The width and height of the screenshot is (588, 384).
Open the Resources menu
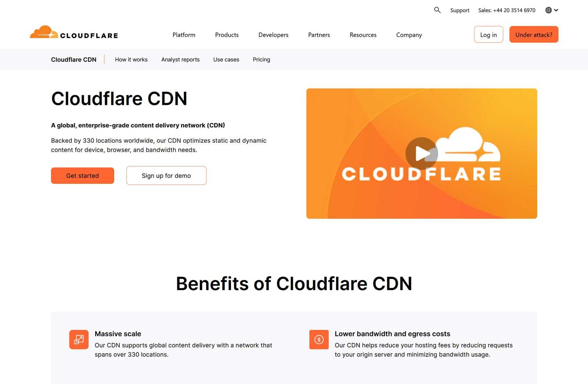tap(363, 35)
